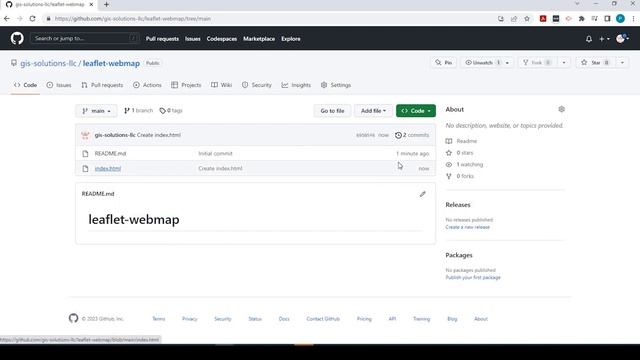
Task: Open the Packages heading link
Action: tap(459, 255)
